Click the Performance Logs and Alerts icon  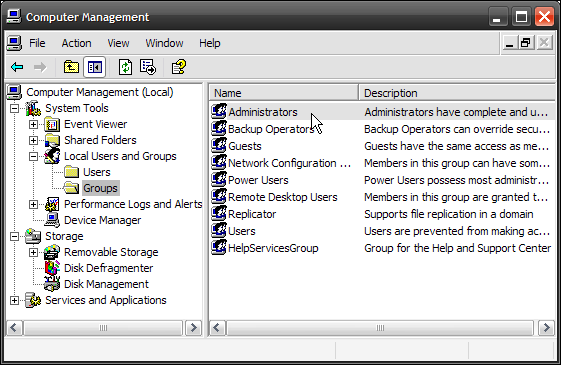point(52,204)
